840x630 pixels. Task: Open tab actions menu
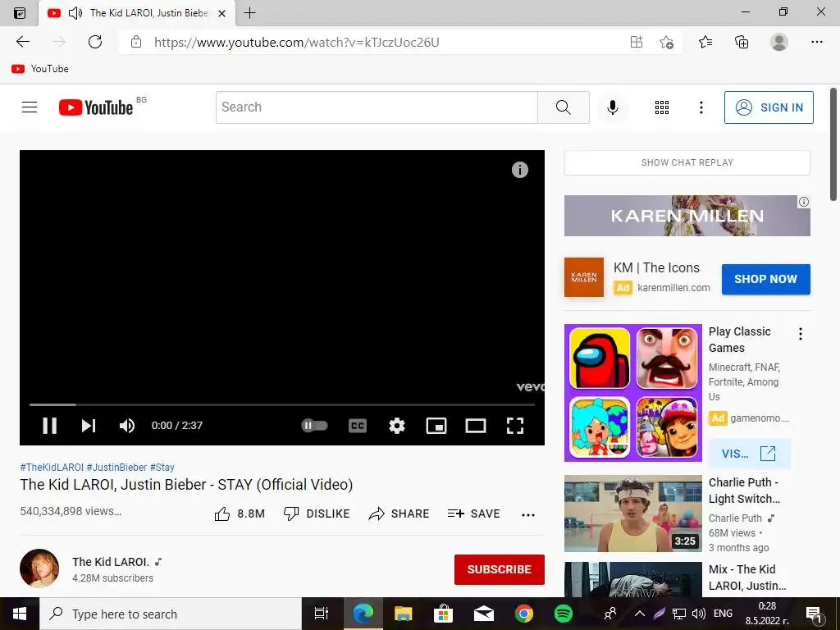[x=20, y=13]
